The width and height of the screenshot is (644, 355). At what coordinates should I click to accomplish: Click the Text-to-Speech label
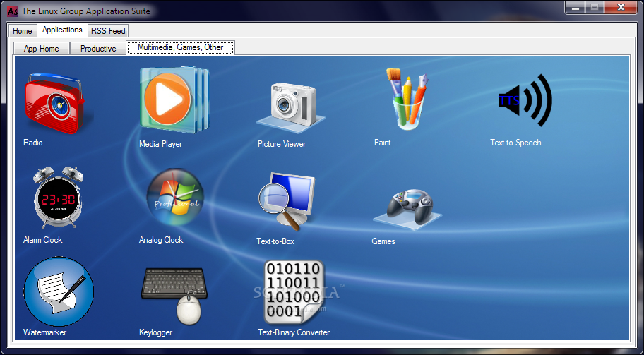click(515, 143)
